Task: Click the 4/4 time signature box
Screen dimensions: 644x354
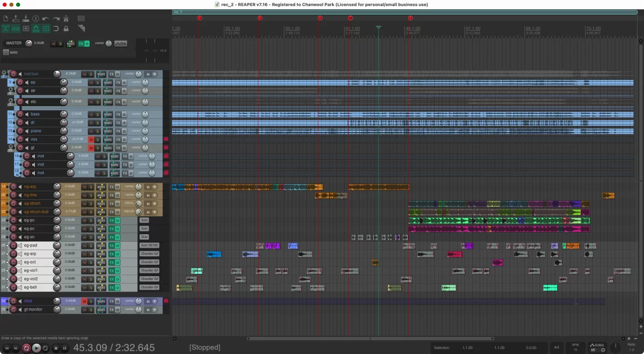Action: [556, 348]
